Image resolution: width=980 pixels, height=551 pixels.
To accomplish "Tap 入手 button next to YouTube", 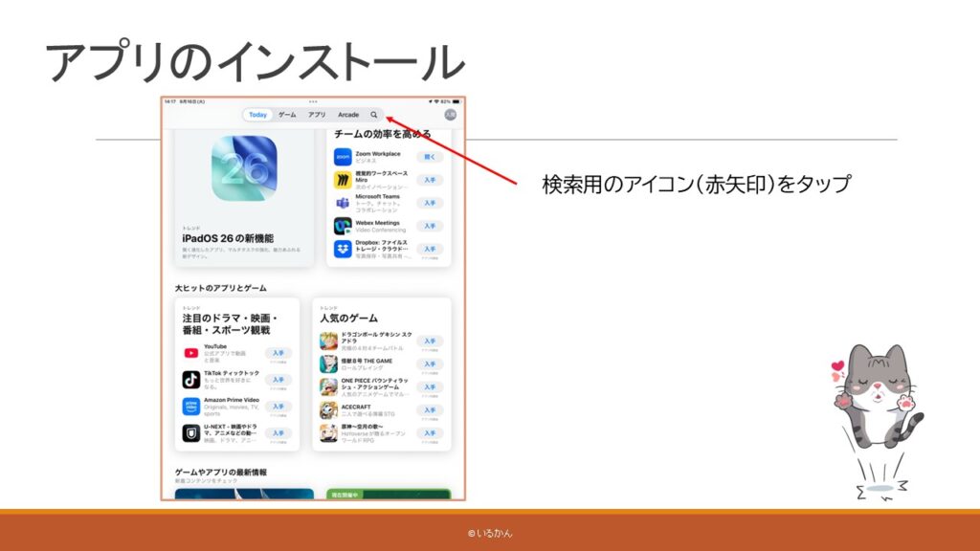I will [278, 353].
